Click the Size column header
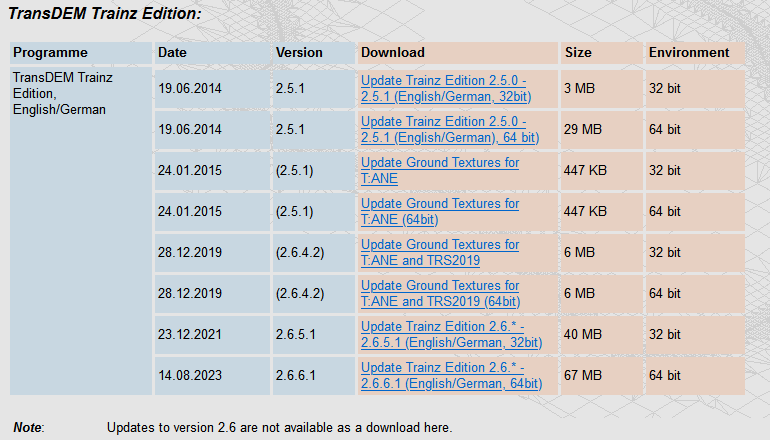This screenshot has height=440, width=770. (602, 53)
